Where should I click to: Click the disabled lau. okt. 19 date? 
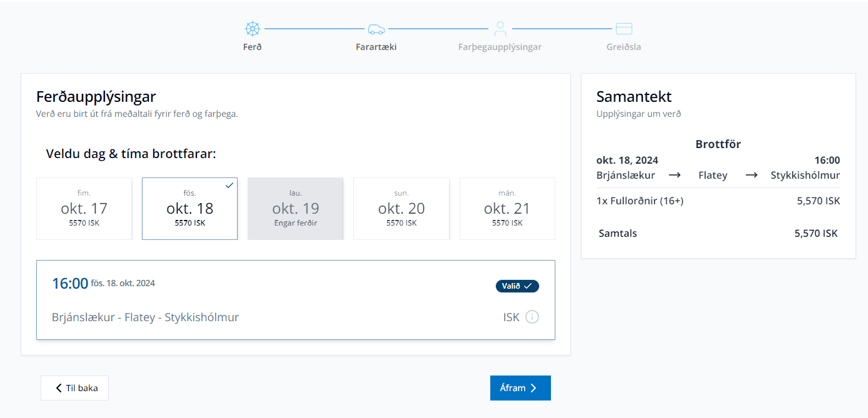[295, 209]
